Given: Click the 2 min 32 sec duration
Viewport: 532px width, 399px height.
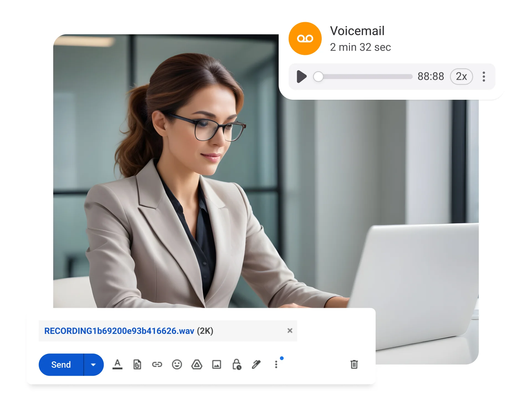Looking at the screenshot, I should 360,47.
